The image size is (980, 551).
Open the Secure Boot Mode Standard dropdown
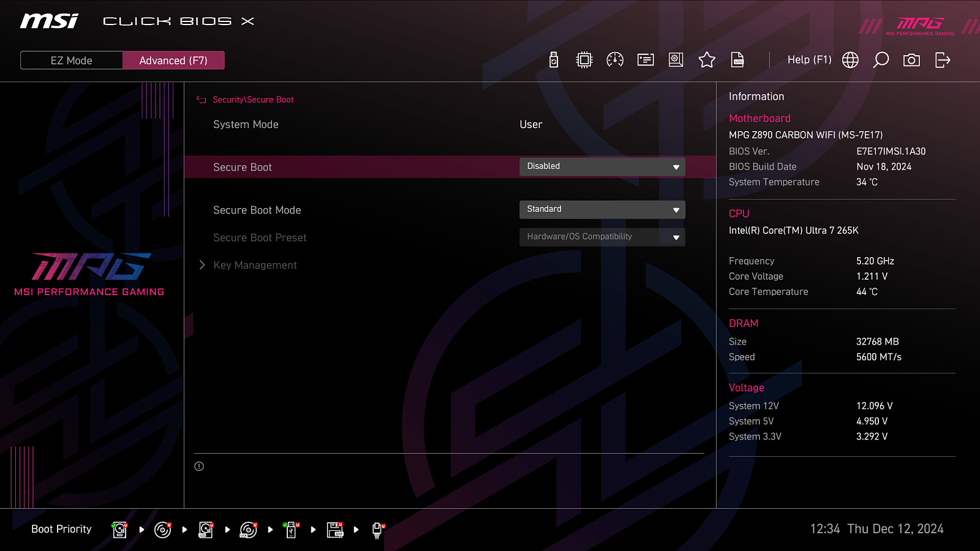(602, 209)
